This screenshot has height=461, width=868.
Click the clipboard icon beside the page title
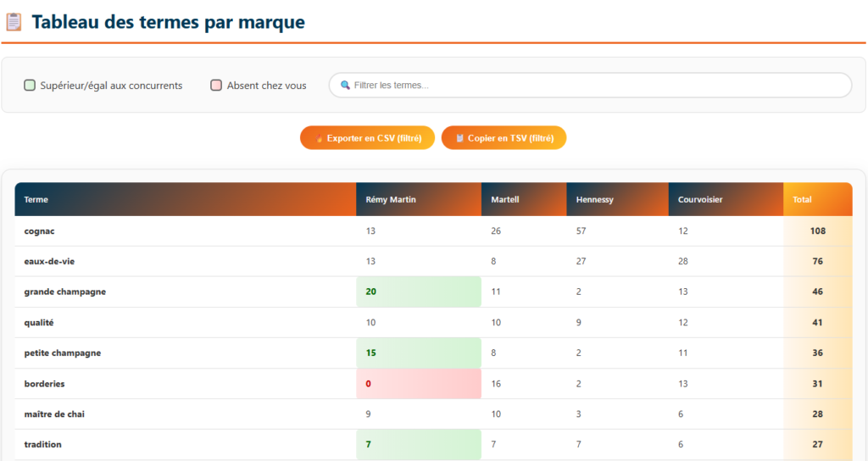pyautogui.click(x=14, y=22)
